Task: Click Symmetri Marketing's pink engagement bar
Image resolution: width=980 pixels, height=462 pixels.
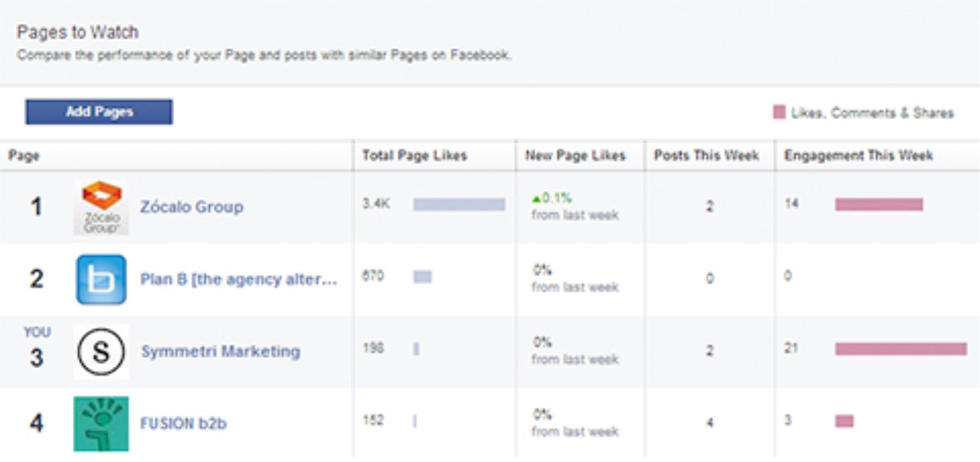Action: [x=901, y=349]
